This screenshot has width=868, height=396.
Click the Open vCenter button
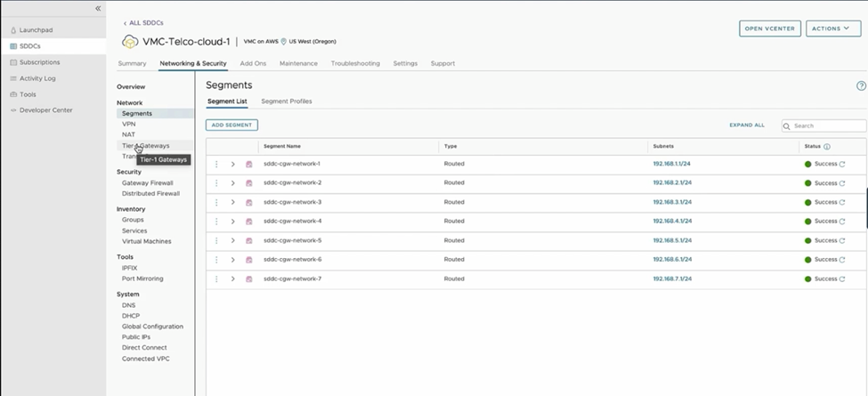[x=769, y=28]
